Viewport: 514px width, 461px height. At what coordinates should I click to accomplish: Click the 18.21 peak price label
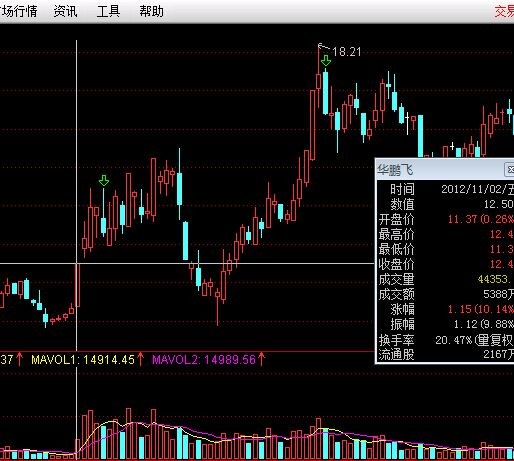pyautogui.click(x=347, y=52)
